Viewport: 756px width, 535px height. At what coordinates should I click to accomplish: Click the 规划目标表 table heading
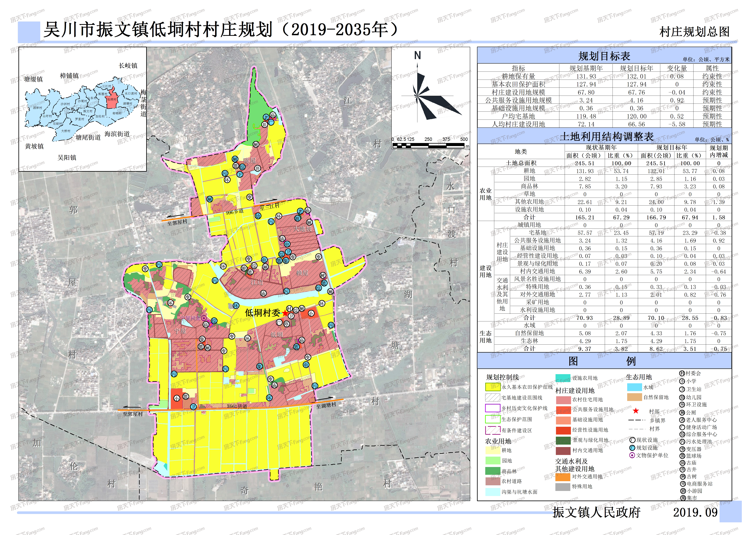[x=604, y=56]
